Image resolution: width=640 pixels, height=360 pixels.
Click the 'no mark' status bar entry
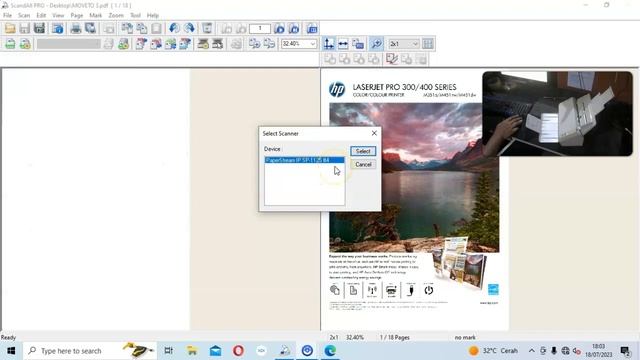465,338
